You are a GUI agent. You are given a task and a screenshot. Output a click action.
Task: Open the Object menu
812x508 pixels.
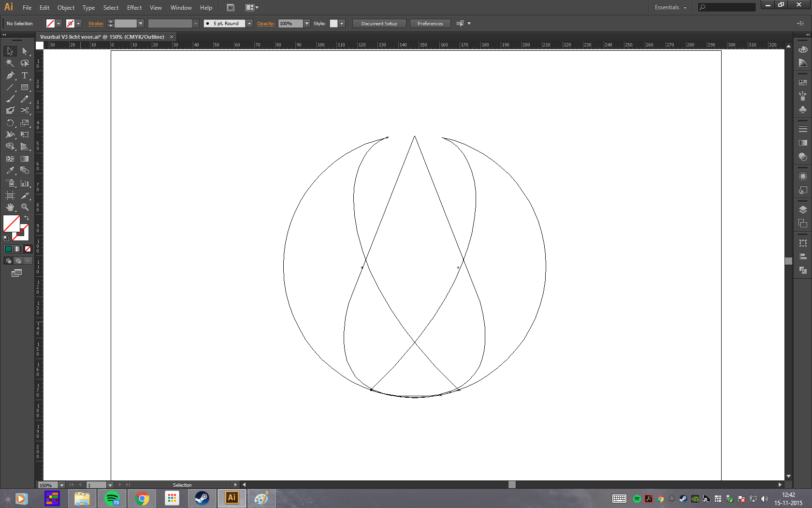pyautogui.click(x=66, y=8)
